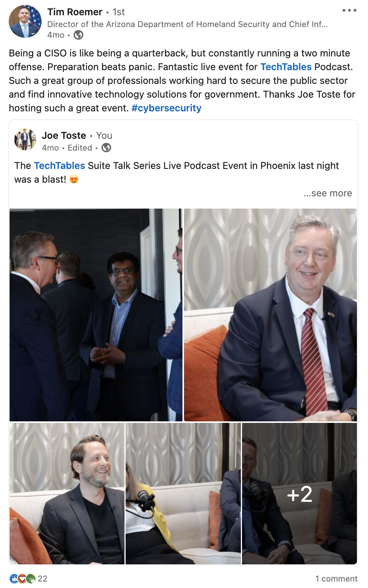Open photo showing podcast microphone on couch
Screen dimensions: 368x588
point(183,493)
